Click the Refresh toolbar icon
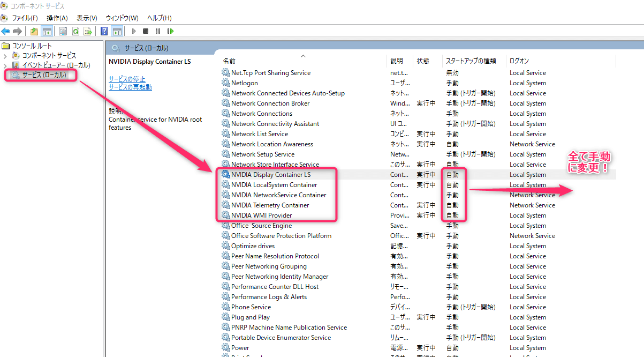The width and height of the screenshot is (644, 357). pos(76,31)
